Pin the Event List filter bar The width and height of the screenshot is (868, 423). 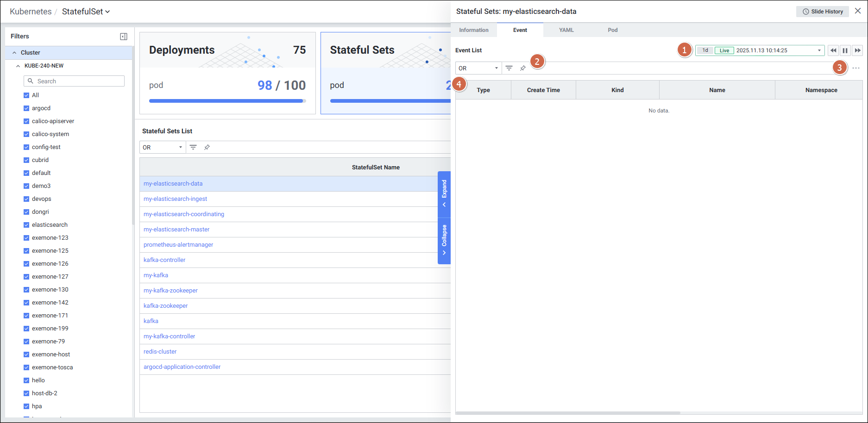[x=523, y=68]
